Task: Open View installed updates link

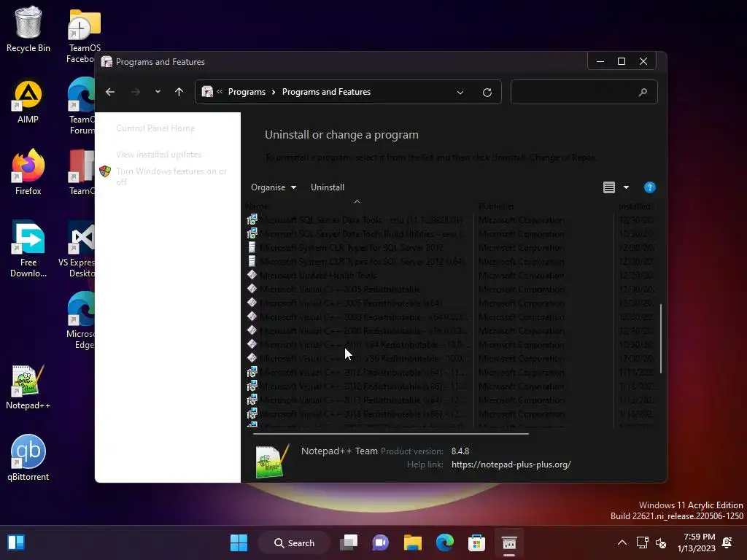Action: [x=158, y=155]
